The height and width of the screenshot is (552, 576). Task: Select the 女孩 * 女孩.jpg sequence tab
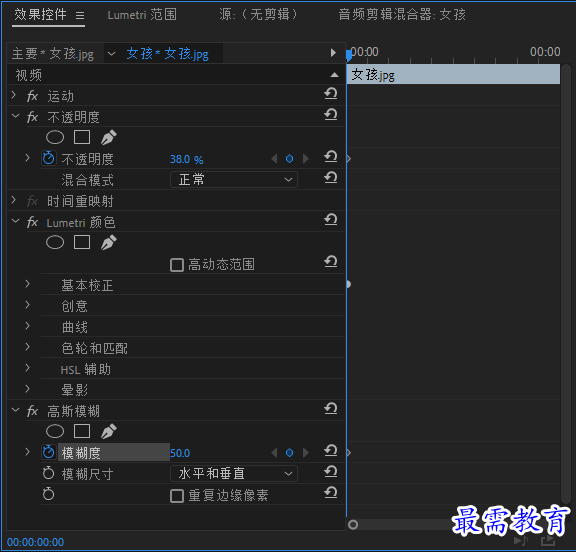[168, 54]
